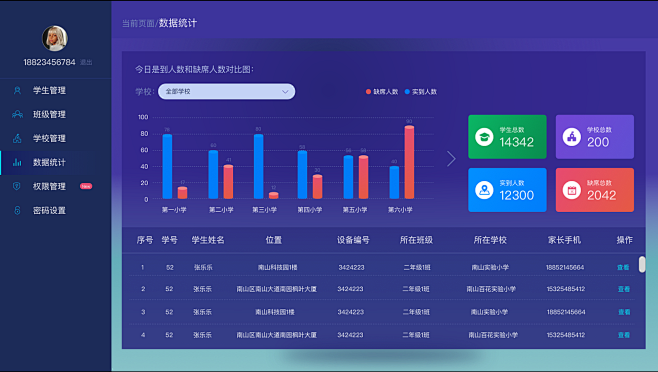
Task: Click the red 第六小学 bar in the chart
Action: [x=409, y=162]
